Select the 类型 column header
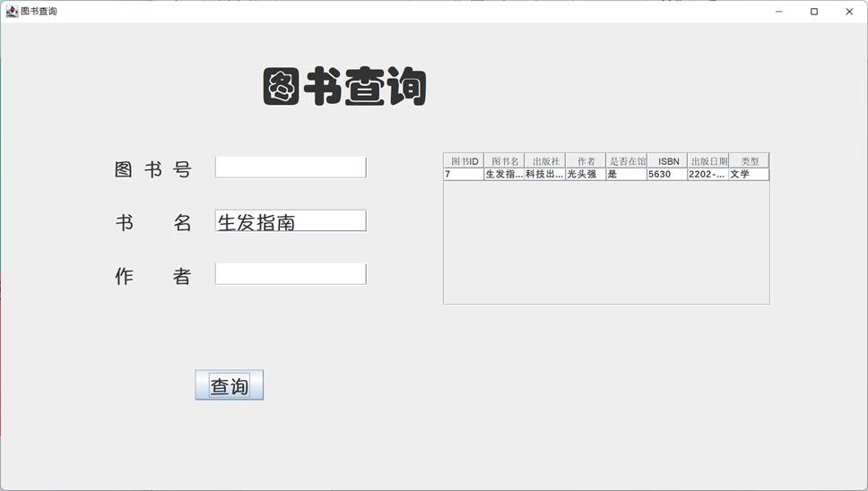The image size is (868, 491). click(749, 161)
